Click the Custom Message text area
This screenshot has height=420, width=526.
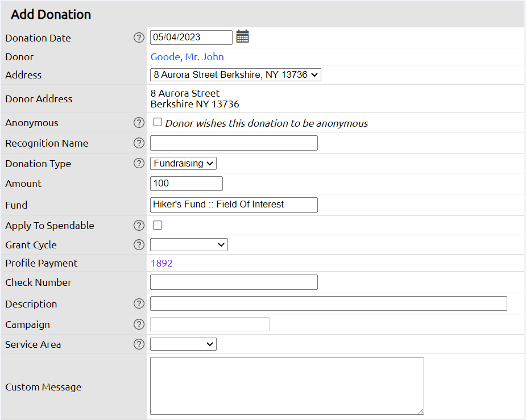286,385
